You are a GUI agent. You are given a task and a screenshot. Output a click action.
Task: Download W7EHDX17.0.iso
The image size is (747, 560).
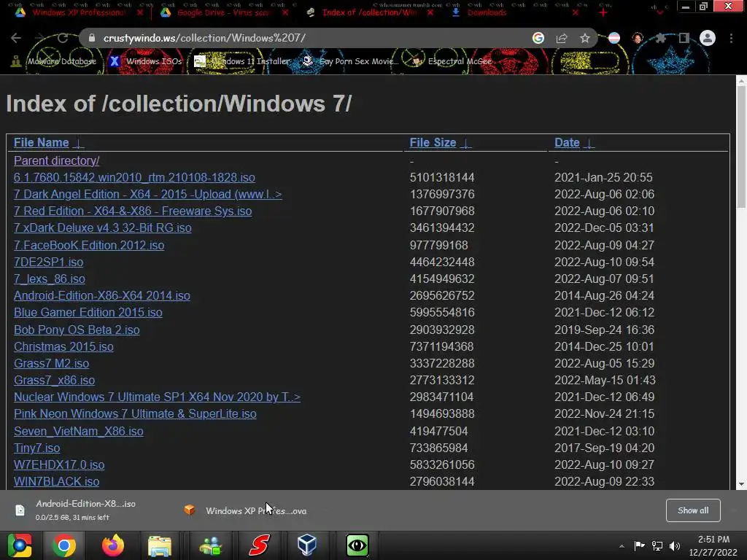point(59,464)
